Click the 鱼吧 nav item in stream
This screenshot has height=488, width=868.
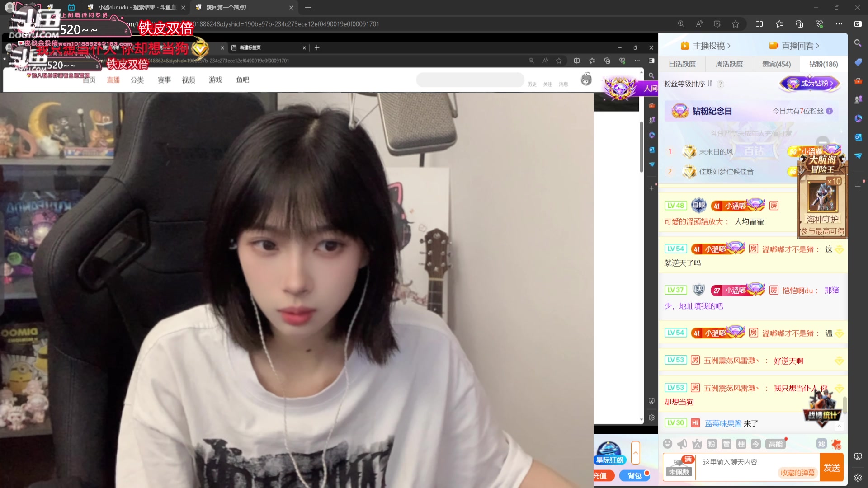coord(242,80)
